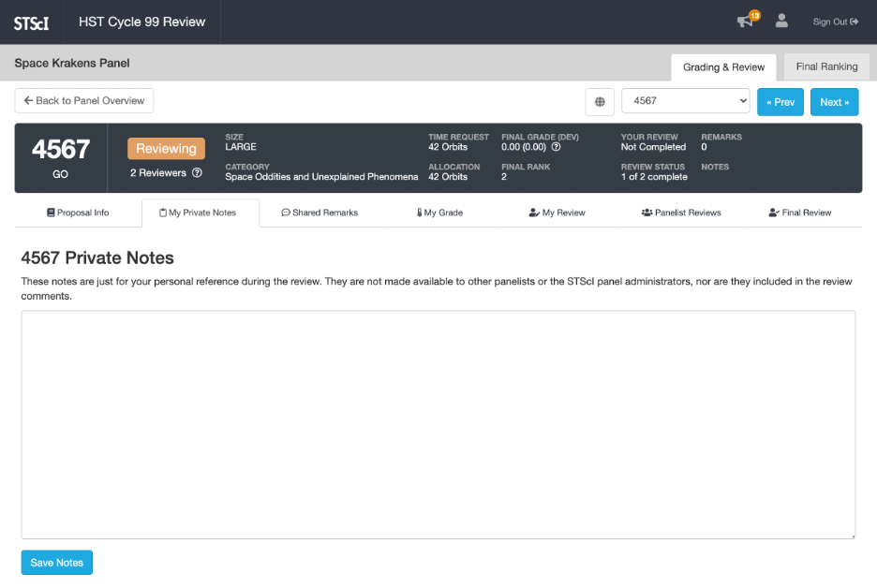
Task: Go back to Panel Overview
Action: 84,101
